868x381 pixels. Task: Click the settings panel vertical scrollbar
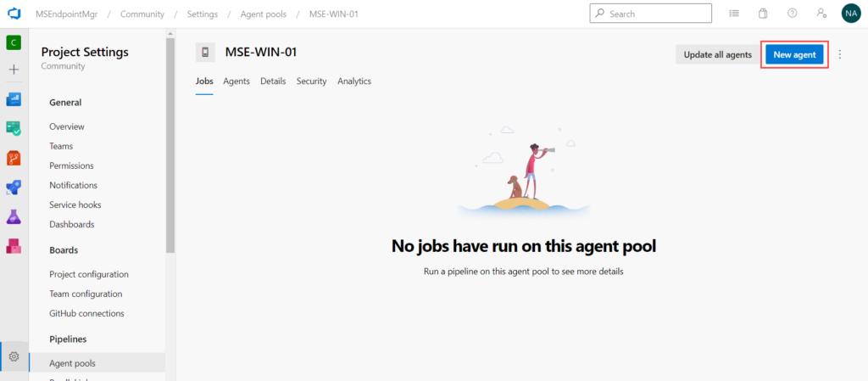coord(170,145)
